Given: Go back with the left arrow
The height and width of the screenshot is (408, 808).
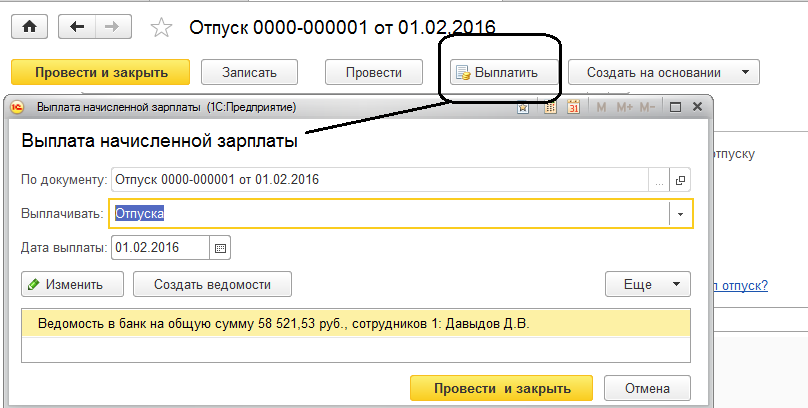Looking at the screenshot, I should pos(77,27).
